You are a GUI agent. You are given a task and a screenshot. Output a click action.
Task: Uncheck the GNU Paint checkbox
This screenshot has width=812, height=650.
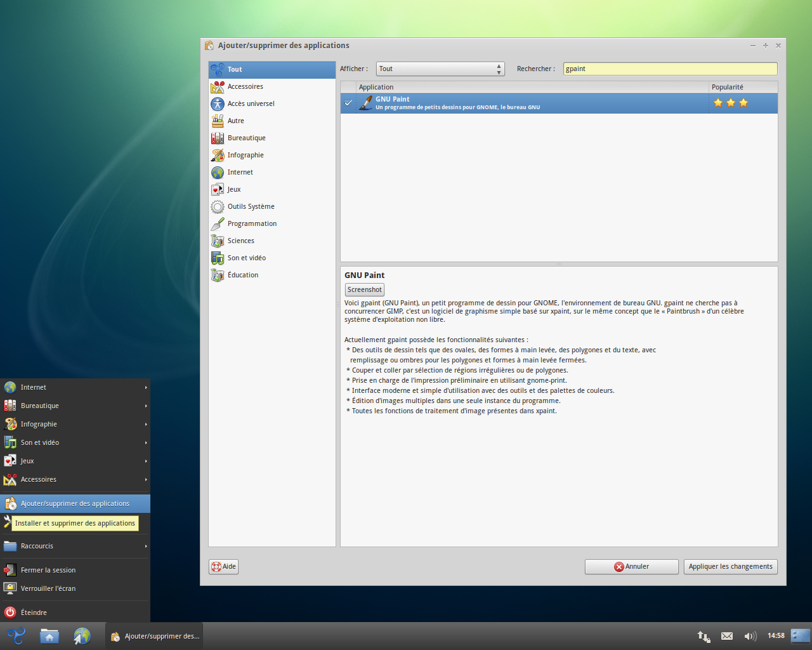point(348,103)
